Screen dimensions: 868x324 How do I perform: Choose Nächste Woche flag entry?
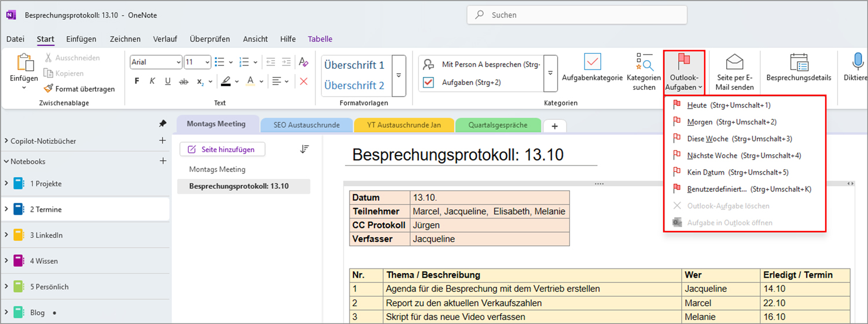[744, 156]
